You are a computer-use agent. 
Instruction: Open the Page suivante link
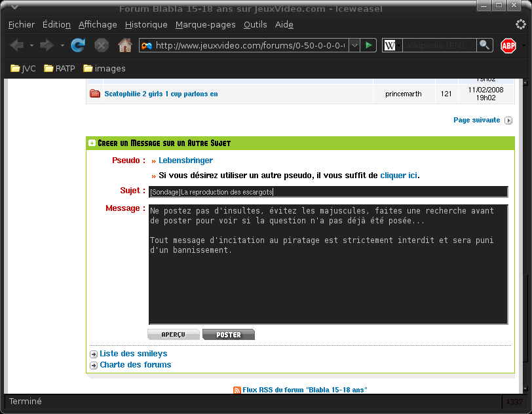pyautogui.click(x=477, y=120)
